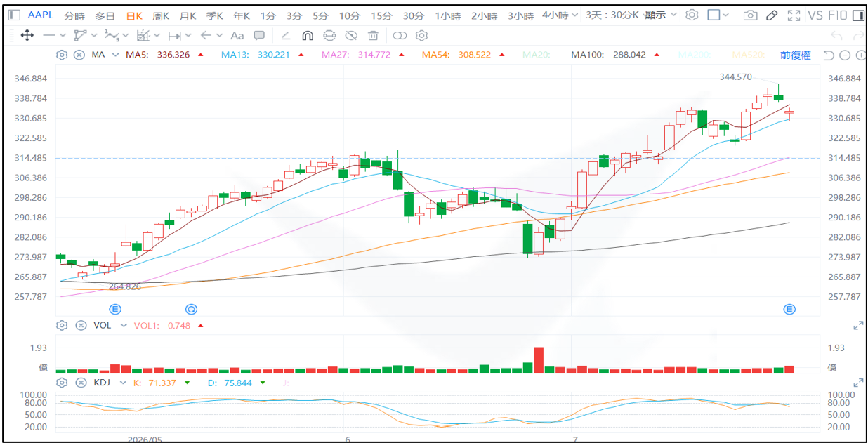Select the polygon shape drawing tool

click(80, 35)
